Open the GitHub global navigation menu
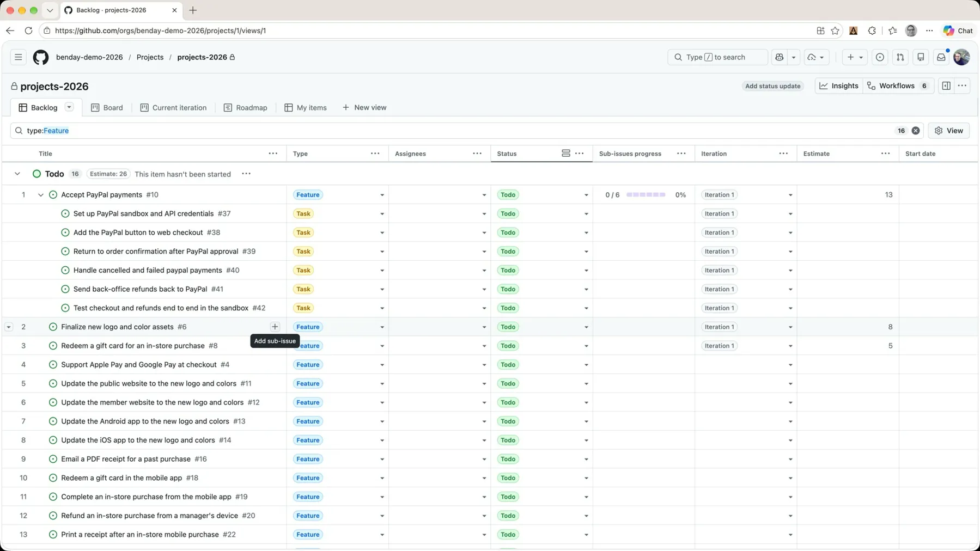 click(18, 57)
